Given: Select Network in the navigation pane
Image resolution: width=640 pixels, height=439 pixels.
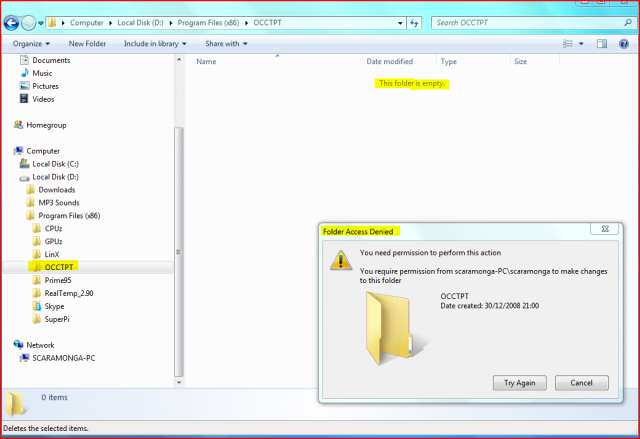Looking at the screenshot, I should point(34,345).
